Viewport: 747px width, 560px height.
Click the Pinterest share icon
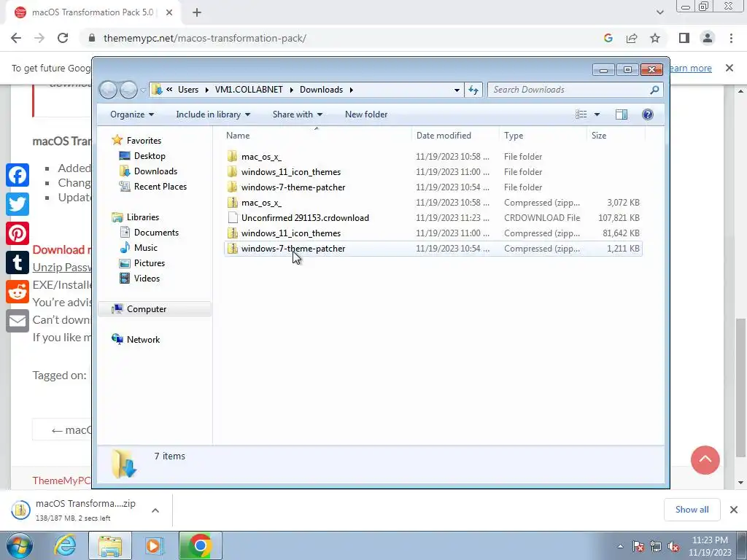click(18, 234)
